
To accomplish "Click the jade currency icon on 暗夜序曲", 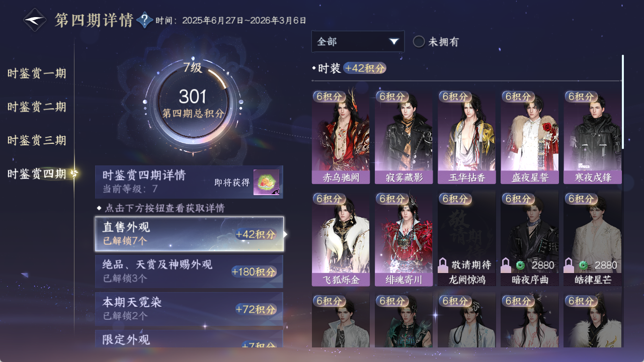I will pos(520,265).
